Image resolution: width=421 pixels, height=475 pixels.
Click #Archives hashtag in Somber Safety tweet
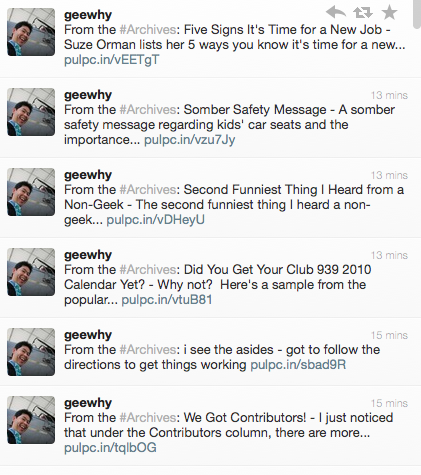[148, 110]
